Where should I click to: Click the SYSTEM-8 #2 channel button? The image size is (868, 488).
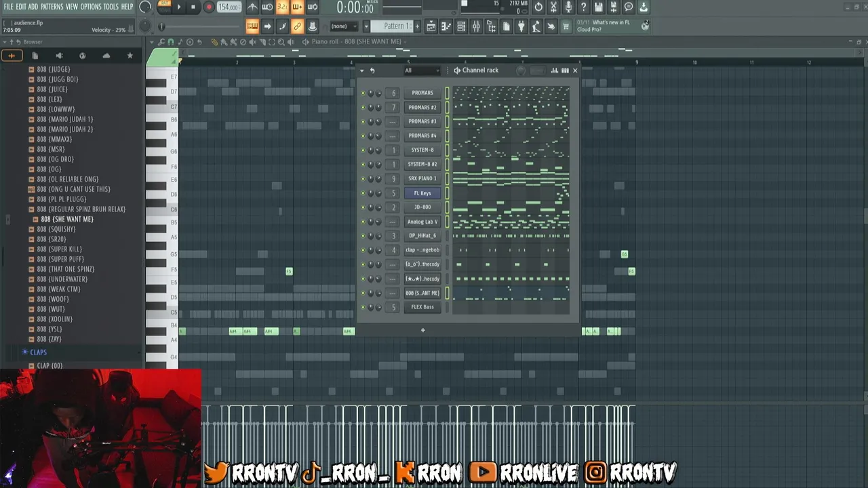(422, 164)
